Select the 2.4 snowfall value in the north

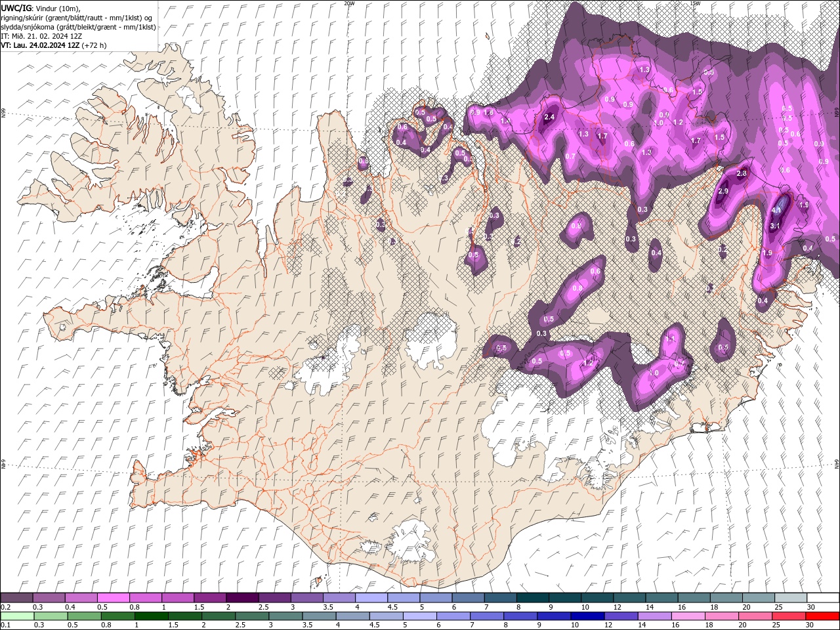click(x=550, y=117)
